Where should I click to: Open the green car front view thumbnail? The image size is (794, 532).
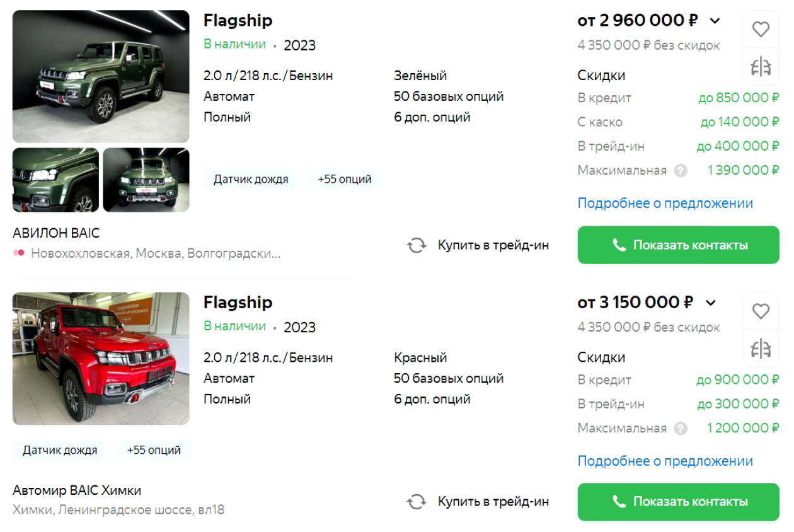click(x=146, y=180)
